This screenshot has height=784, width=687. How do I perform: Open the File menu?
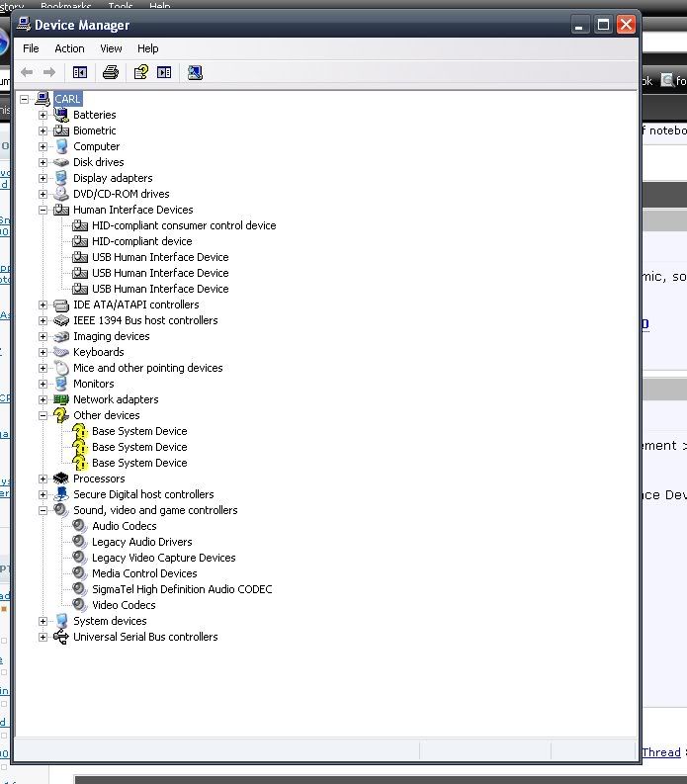point(31,48)
